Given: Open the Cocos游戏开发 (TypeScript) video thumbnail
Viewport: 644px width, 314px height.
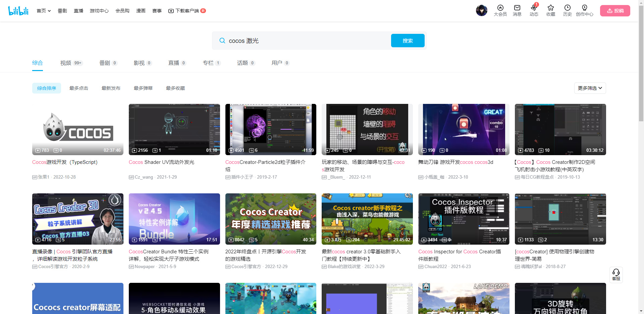Looking at the screenshot, I should point(78,129).
